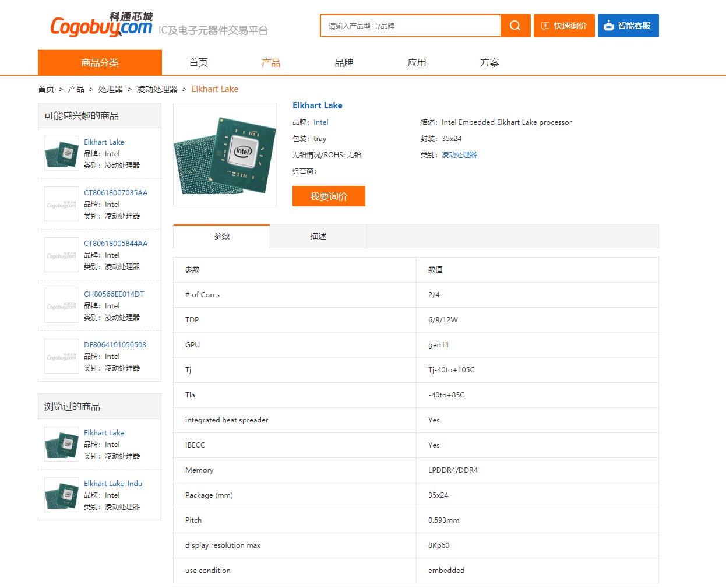Click the 我要询价 inquiry button
Image resolution: width=726 pixels, height=588 pixels.
[x=329, y=196]
